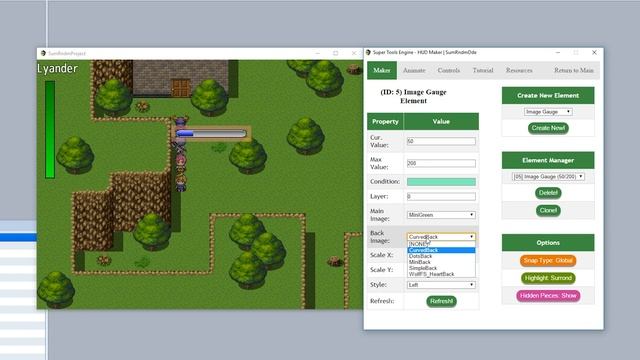Image resolution: width=640 pixels, height=360 pixels.
Task: Click the Value column header
Action: [x=441, y=122]
